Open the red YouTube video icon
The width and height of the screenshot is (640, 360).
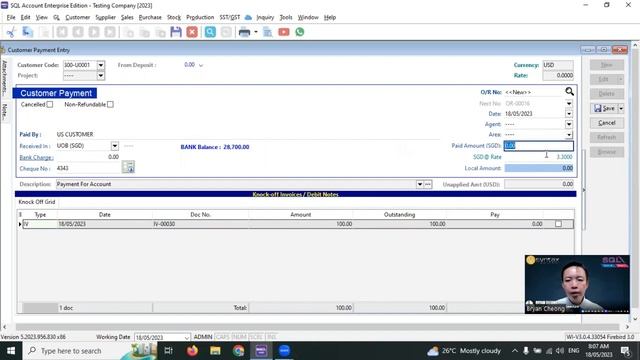[284, 32]
